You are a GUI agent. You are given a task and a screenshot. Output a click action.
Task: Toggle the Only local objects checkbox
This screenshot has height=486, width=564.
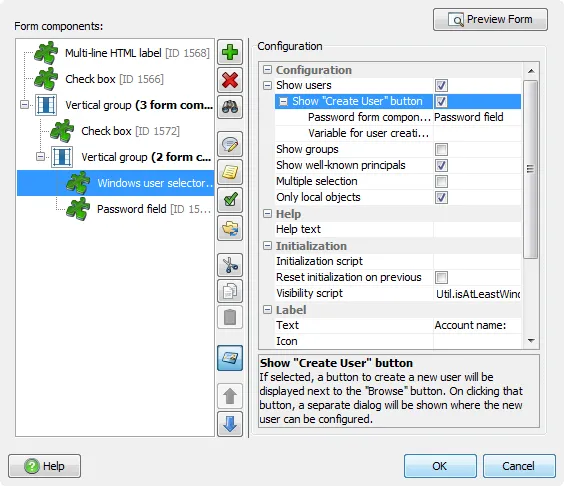pyautogui.click(x=441, y=197)
